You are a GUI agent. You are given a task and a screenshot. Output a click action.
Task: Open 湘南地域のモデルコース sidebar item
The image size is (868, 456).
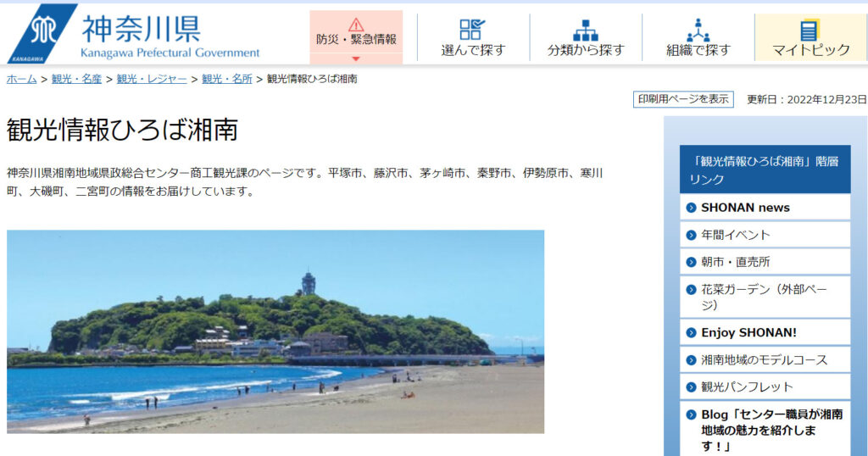coord(765,359)
